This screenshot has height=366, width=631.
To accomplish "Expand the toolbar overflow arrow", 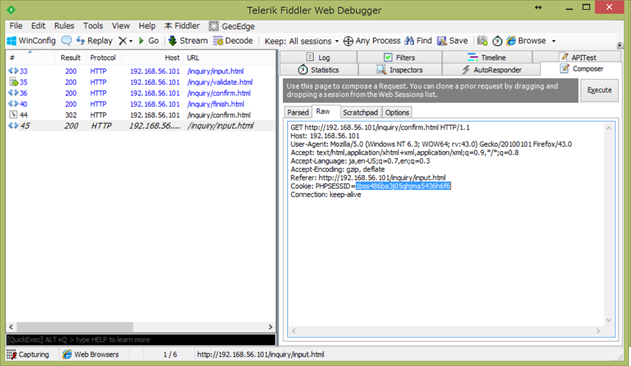I will [x=619, y=45].
